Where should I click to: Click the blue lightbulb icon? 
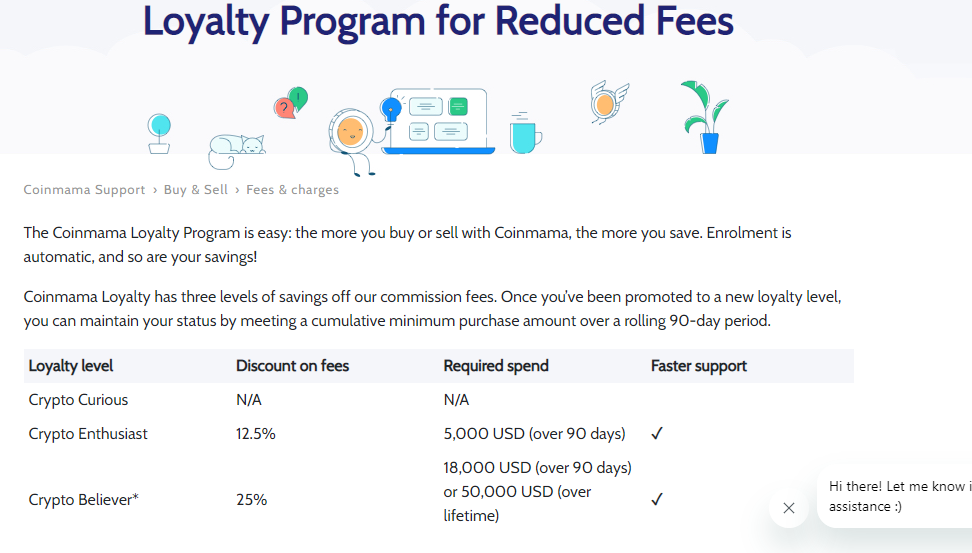click(391, 110)
